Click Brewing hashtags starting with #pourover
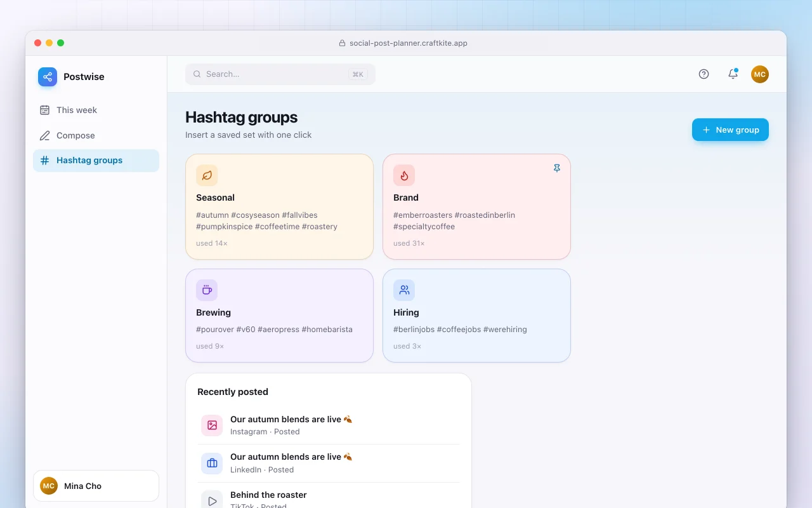The image size is (812, 508). pyautogui.click(x=274, y=330)
